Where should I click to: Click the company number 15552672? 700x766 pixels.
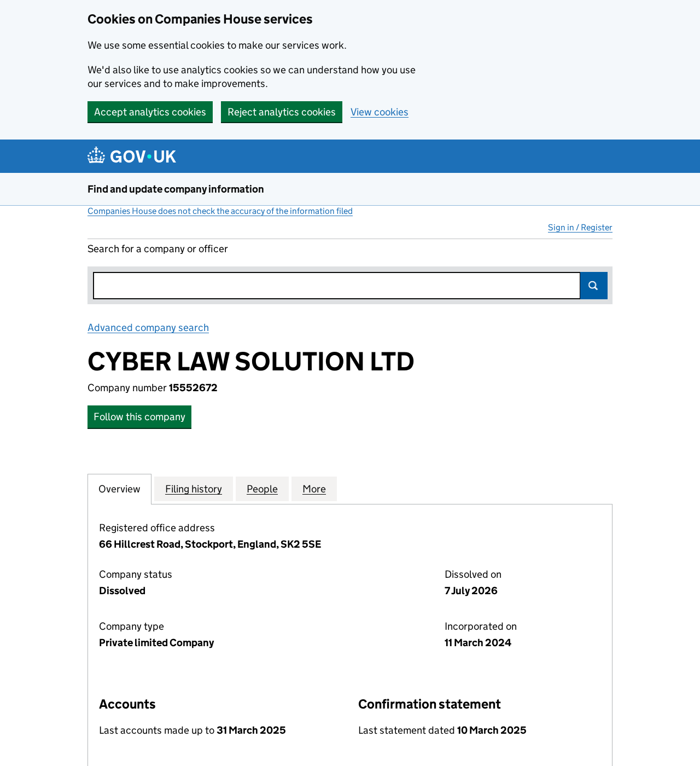click(193, 388)
